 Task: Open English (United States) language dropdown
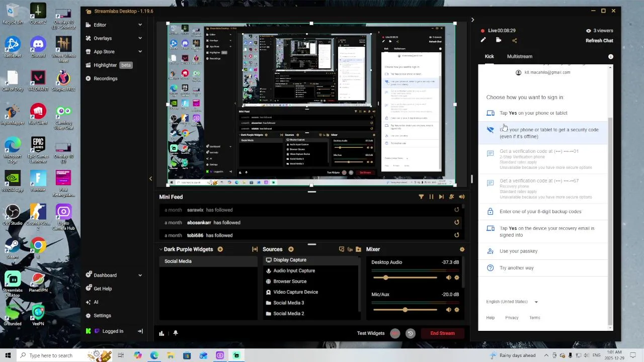512,302
